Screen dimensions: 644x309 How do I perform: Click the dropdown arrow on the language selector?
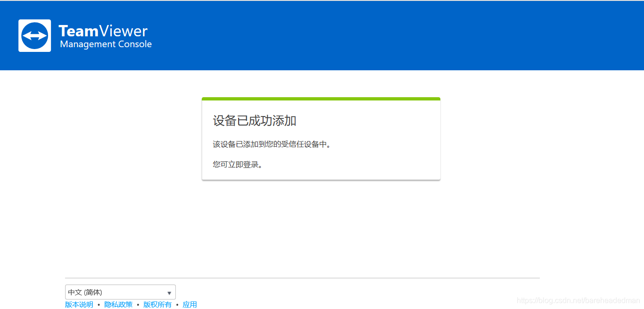click(169, 292)
